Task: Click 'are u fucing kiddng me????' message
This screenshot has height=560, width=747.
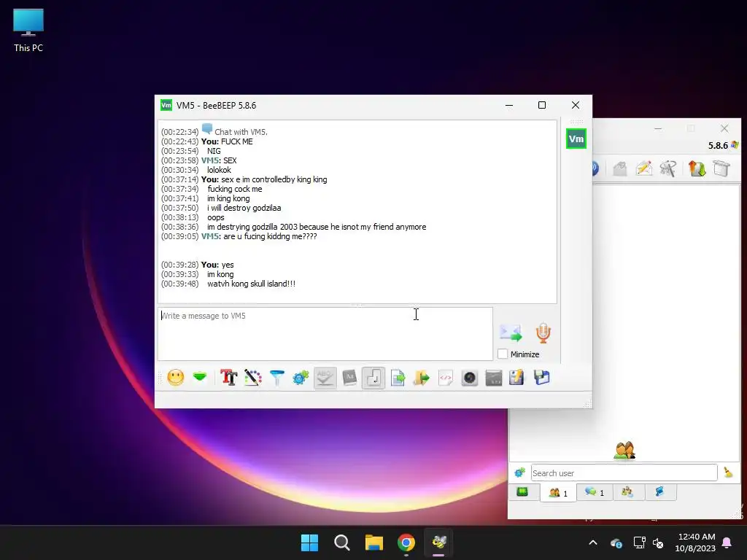Action: [270, 237]
